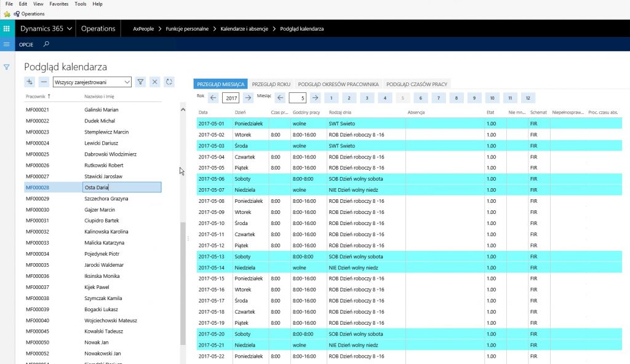The height and width of the screenshot is (364, 630).
Task: Select worker Dudek Michal
Action: tap(93, 121)
